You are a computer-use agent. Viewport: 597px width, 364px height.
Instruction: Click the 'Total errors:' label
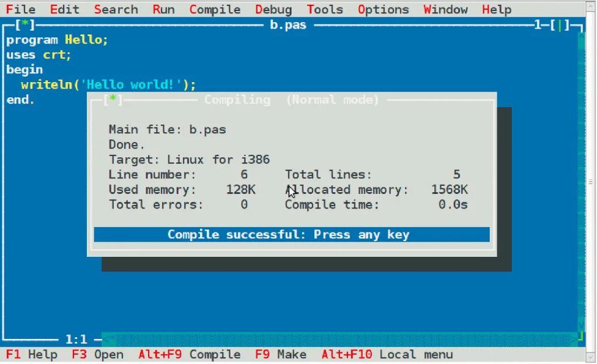[156, 204]
